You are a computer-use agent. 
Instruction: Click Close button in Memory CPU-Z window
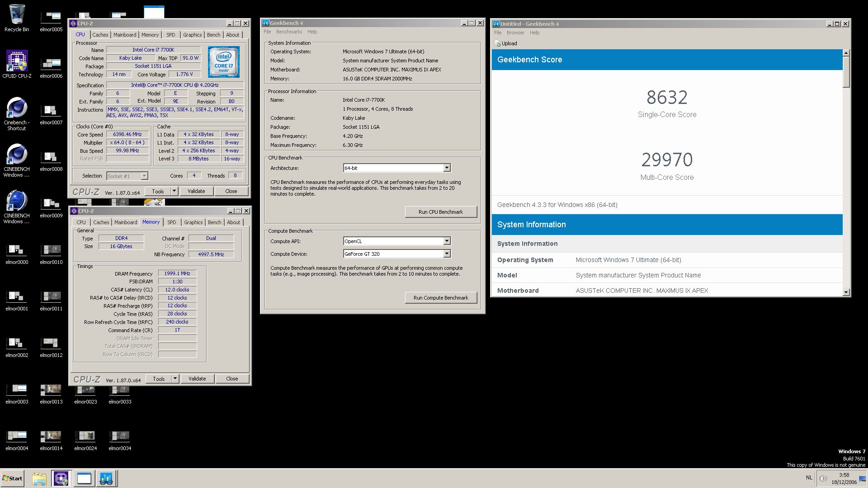[232, 379]
